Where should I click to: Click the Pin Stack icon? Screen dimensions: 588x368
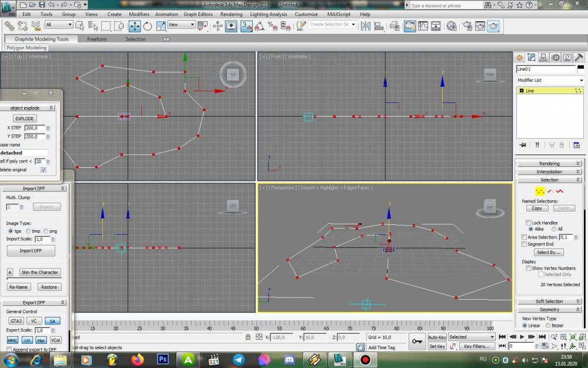click(x=523, y=145)
